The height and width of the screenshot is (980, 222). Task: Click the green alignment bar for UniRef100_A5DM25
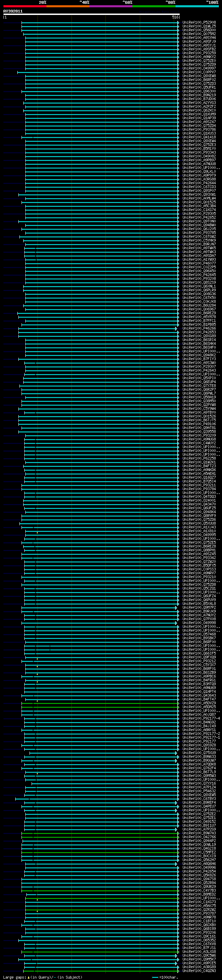[100, 707]
